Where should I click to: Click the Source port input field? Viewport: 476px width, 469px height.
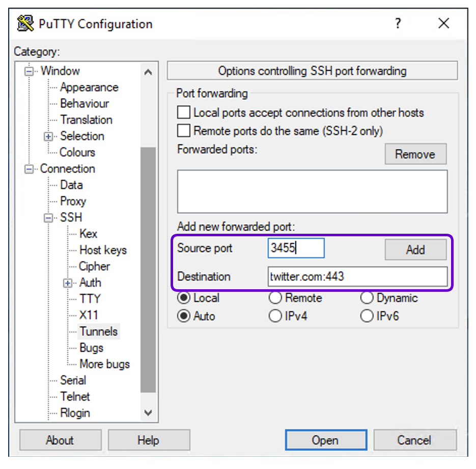(296, 249)
